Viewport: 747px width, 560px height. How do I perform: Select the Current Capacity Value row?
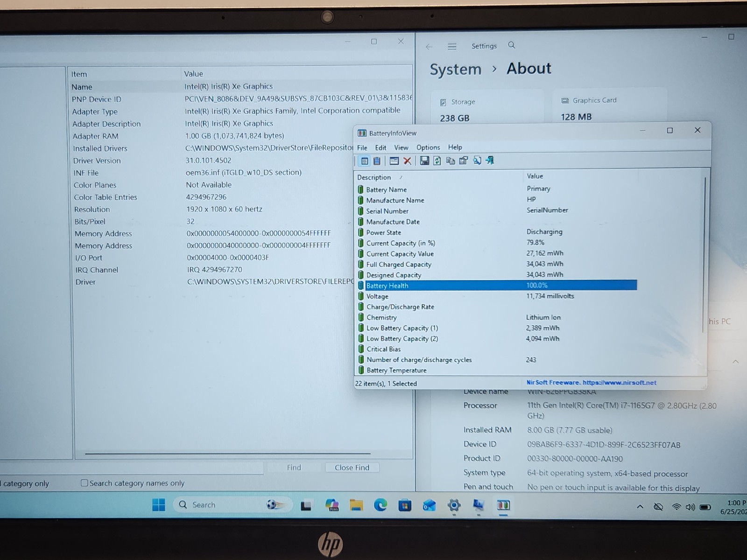coord(496,254)
